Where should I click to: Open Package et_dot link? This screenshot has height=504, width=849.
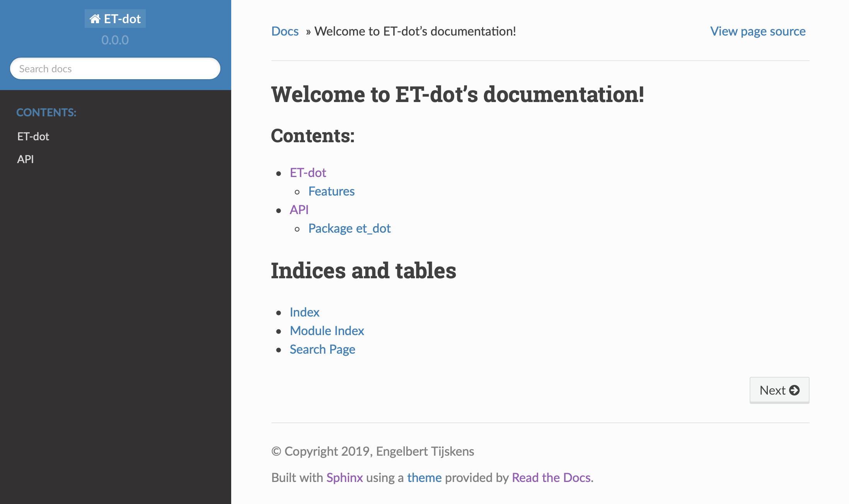point(349,228)
